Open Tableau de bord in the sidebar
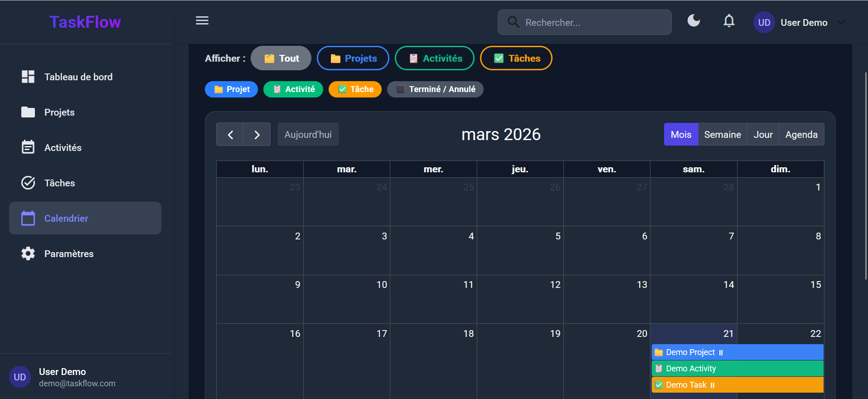Viewport: 868px width, 399px height. pos(85,77)
